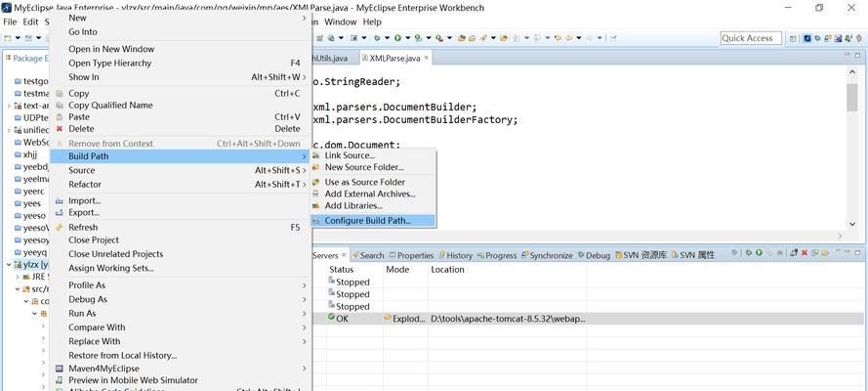
Task: Click the New Source Folder icon
Action: click(315, 167)
